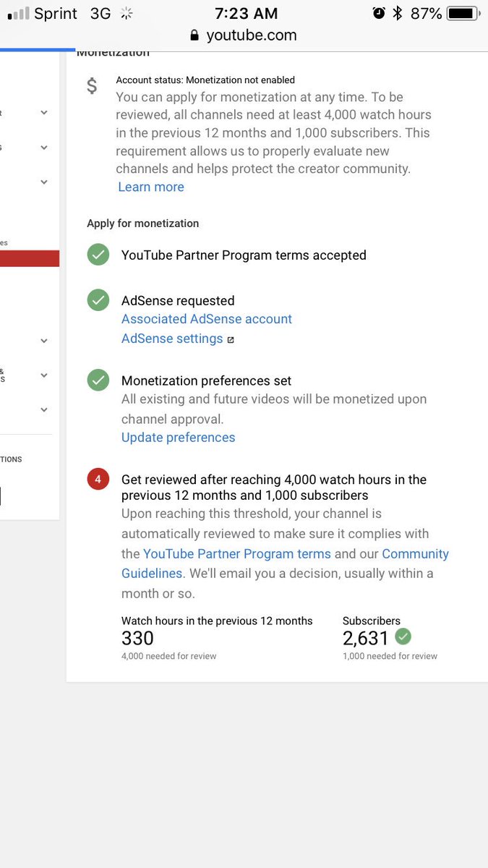Screen dimensions: 488x868
Task: Expand the third sidebar chevron above the red item
Action: 44,182
